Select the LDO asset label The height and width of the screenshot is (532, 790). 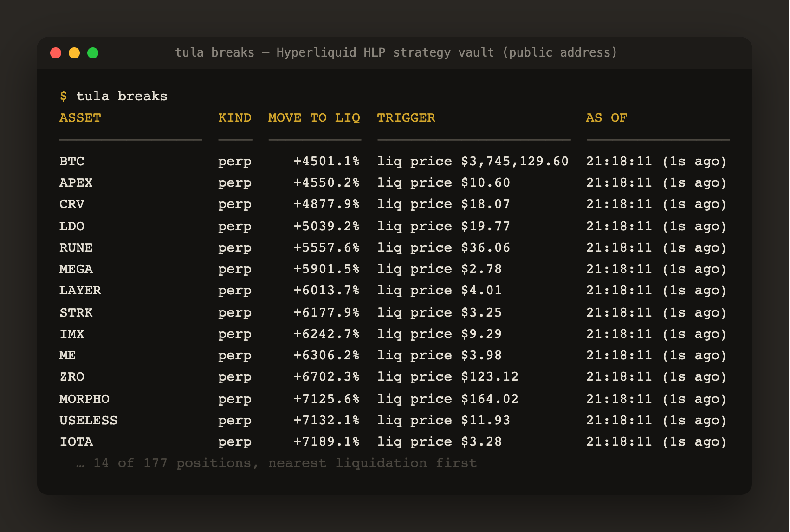pos(72,227)
